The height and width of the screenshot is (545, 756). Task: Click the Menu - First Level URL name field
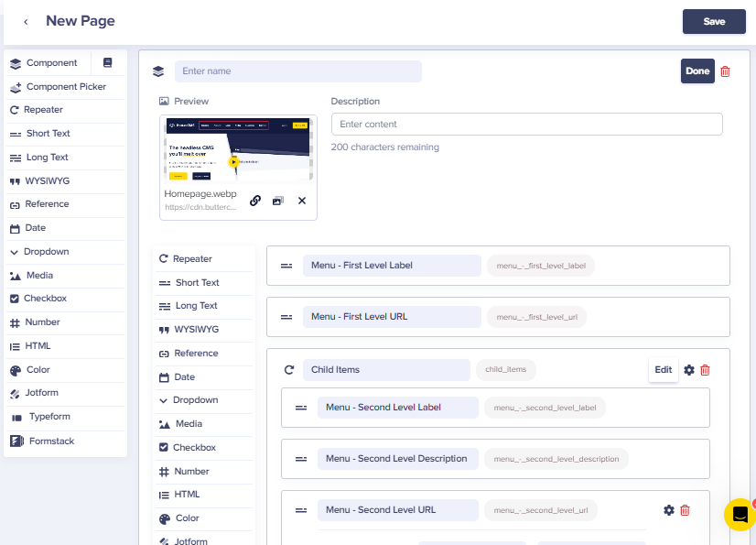[392, 317]
